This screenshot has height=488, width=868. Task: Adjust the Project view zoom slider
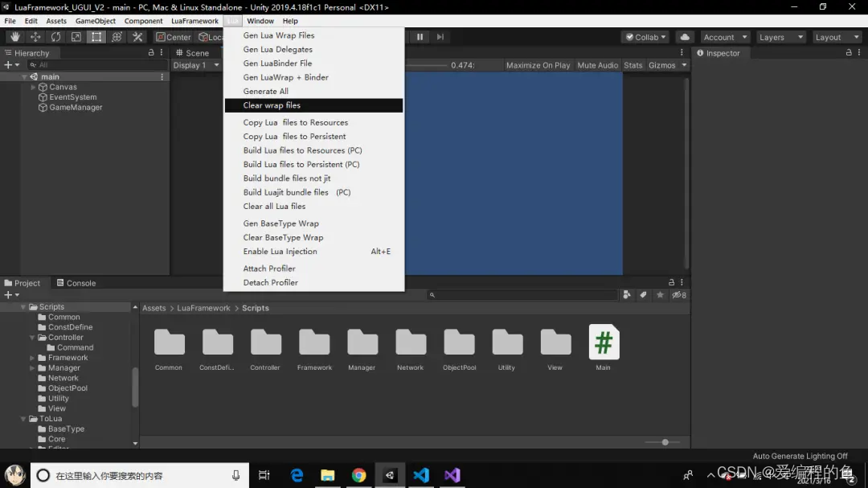[664, 441]
